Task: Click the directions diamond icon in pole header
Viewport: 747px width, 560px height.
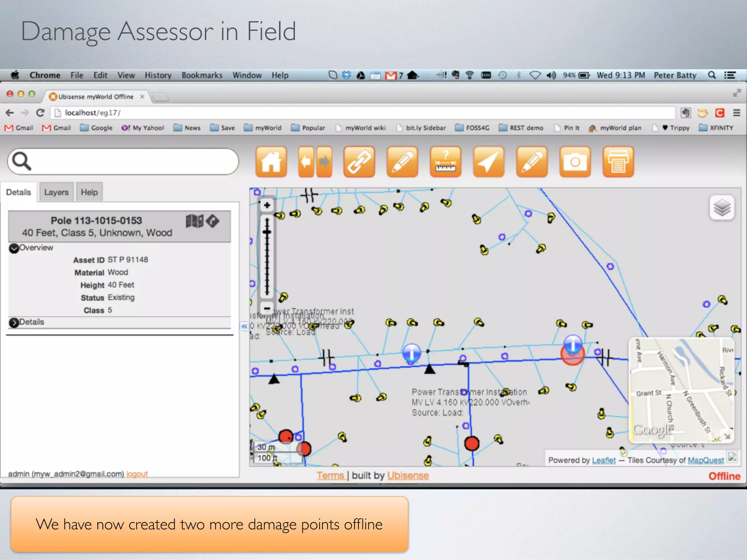Action: pos(213,221)
